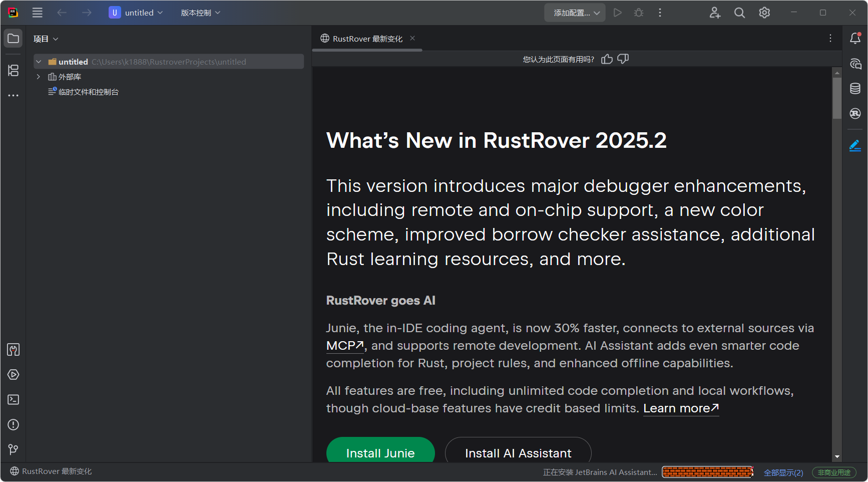Click the RustRover goes AI subheading
868x482 pixels.
380,301
